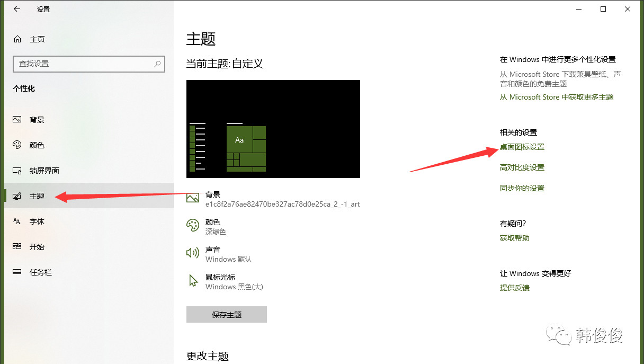This screenshot has width=644, height=364.
Task: Open 开始 (Start) settings icon
Action: click(x=16, y=247)
